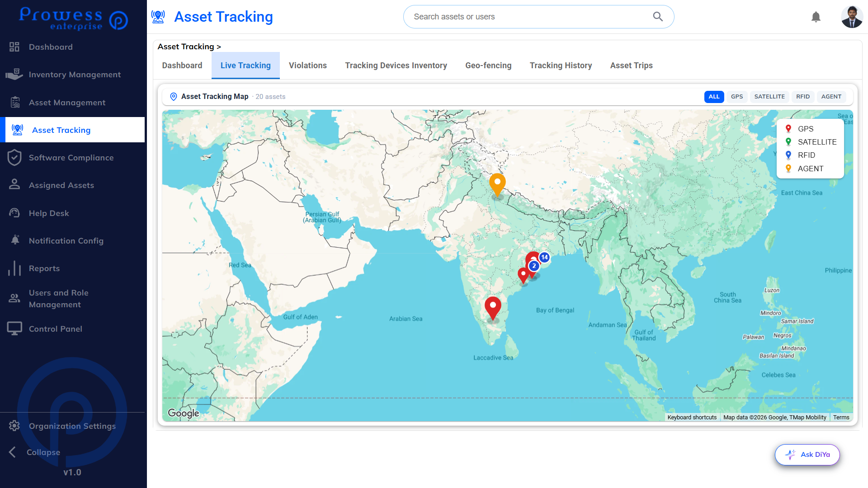The image size is (868, 488).
Task: Click the Software Compliance shield icon
Action: coord(14,158)
